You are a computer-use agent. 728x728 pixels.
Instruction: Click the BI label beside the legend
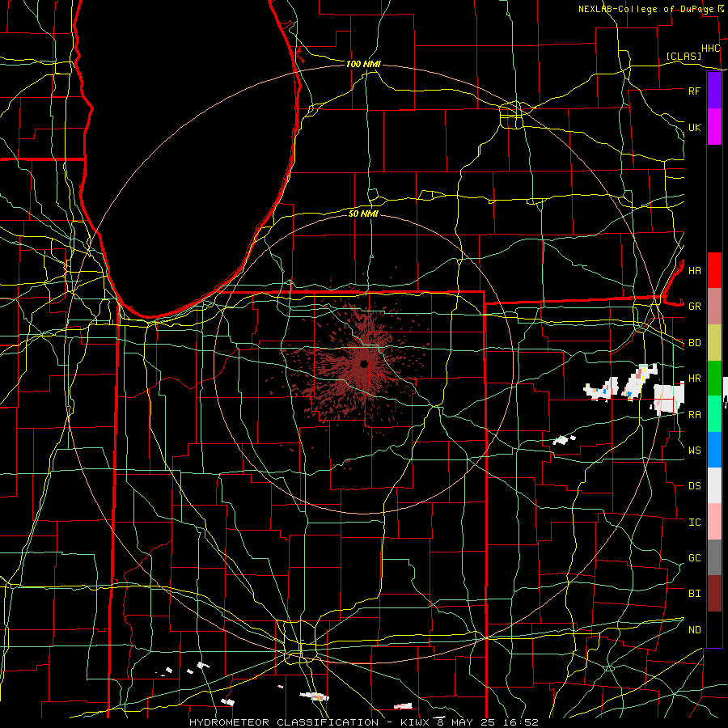pyautogui.click(x=694, y=594)
